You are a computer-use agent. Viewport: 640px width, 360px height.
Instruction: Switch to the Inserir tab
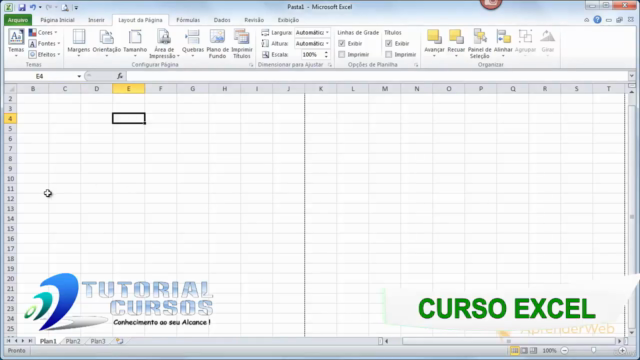tap(96, 20)
